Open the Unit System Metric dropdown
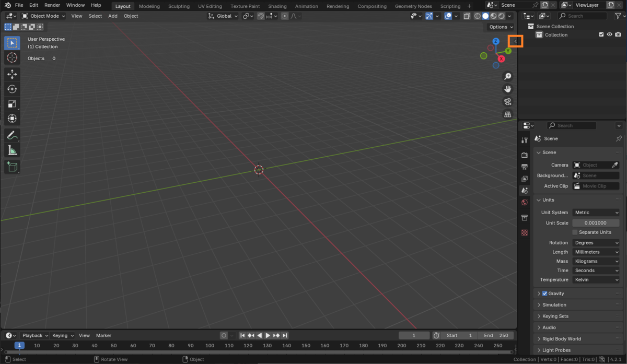 (596, 213)
